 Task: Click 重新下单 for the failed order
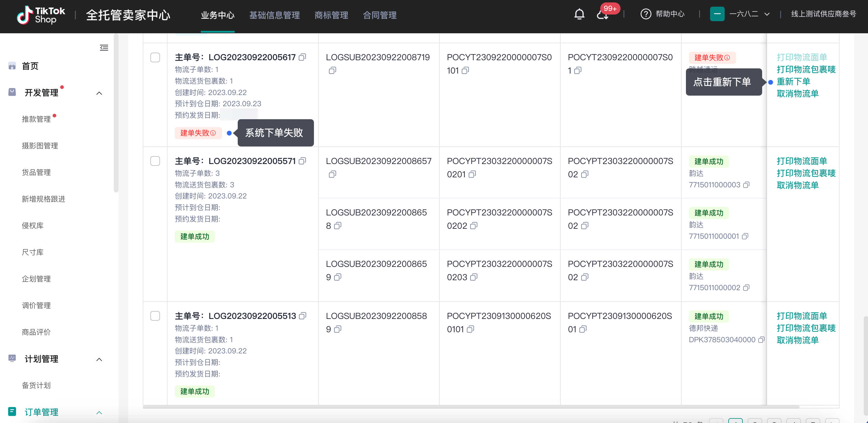click(794, 82)
